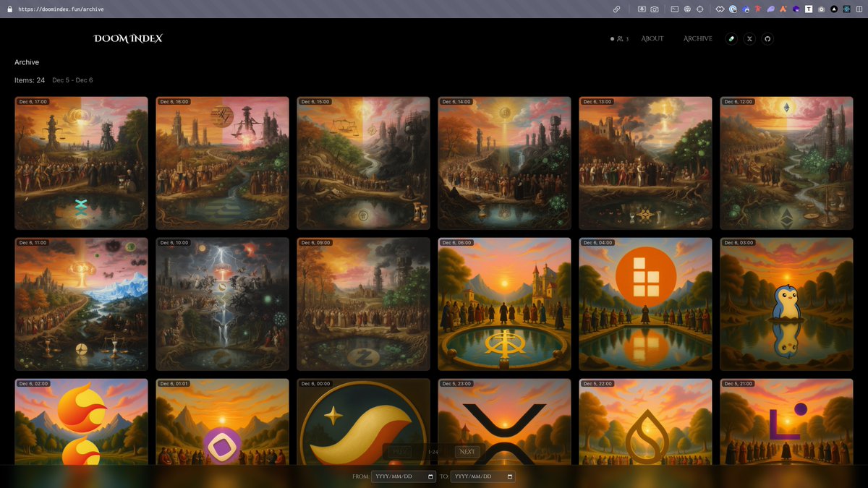Open the Dec 6, 02:00 thumbnail
Viewport: 868px width, 488px height.
tap(81, 421)
